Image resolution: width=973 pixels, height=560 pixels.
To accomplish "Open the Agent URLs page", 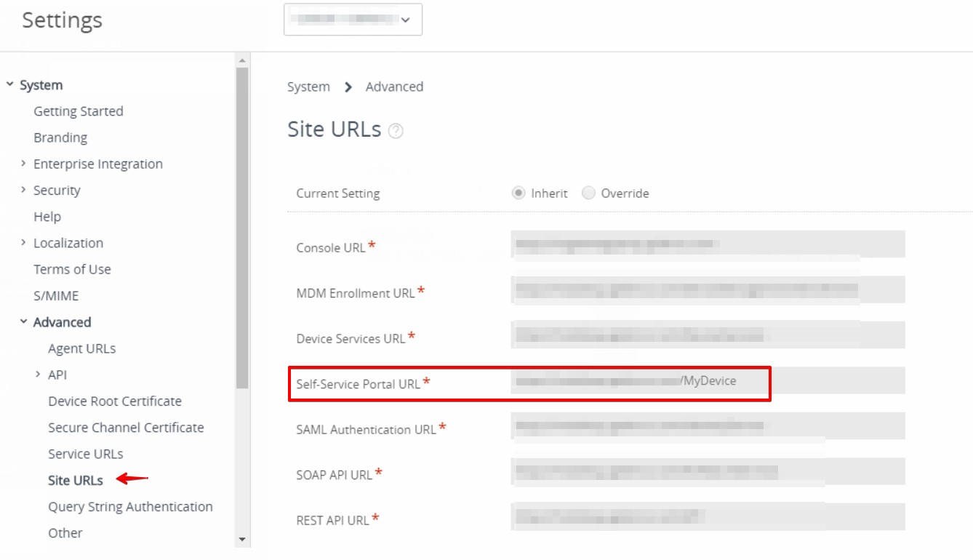I will point(81,348).
